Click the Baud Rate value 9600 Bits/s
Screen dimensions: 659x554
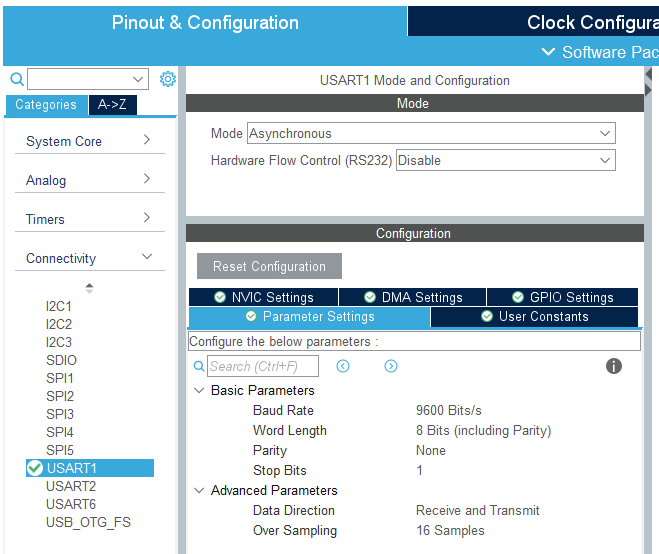pos(449,410)
